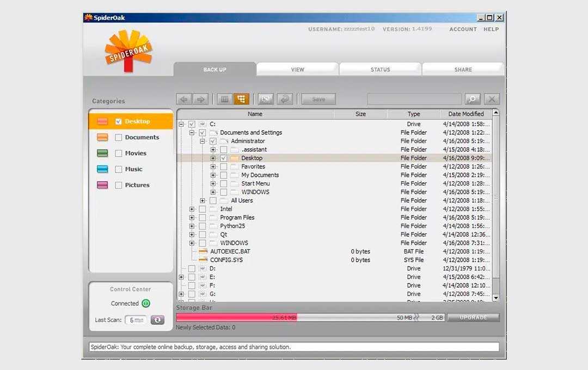
Task: Check the Favorites folder checkbox
Action: pyautogui.click(x=224, y=166)
